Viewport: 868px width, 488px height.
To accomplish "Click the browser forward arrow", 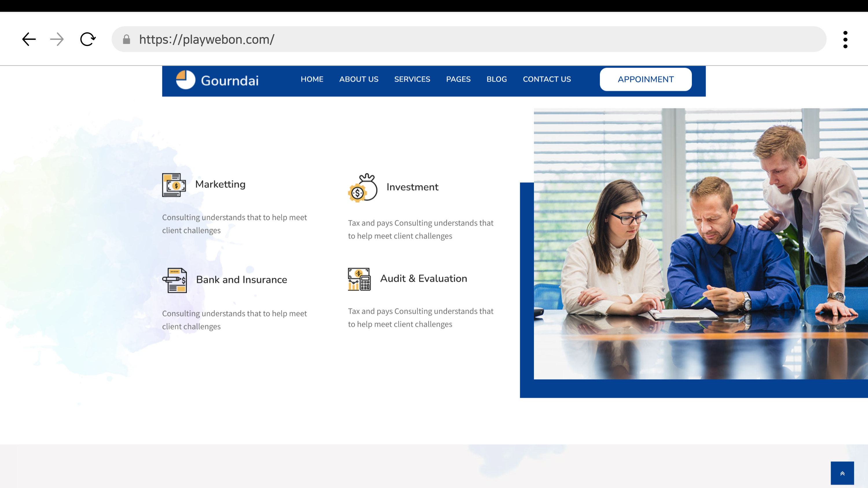I will point(57,39).
